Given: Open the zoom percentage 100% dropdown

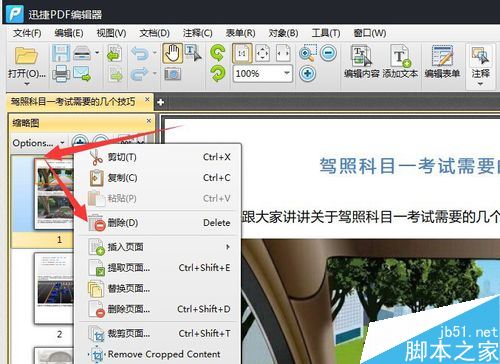Looking at the screenshot, I should [x=287, y=73].
